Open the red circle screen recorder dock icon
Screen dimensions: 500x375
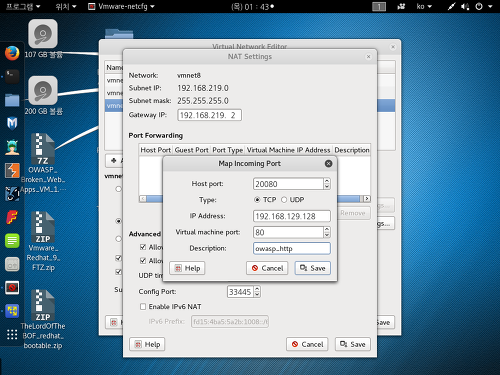[12, 288]
